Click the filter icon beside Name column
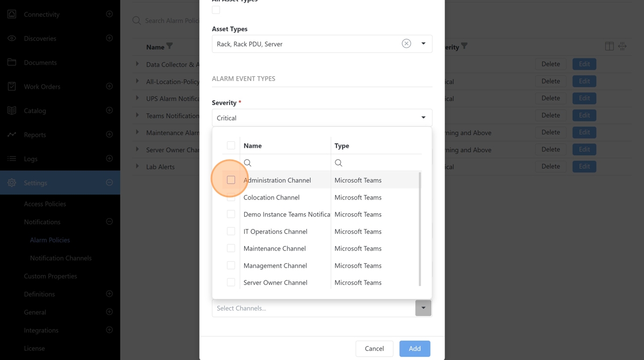Viewport: 644px width, 360px height. coord(170,47)
